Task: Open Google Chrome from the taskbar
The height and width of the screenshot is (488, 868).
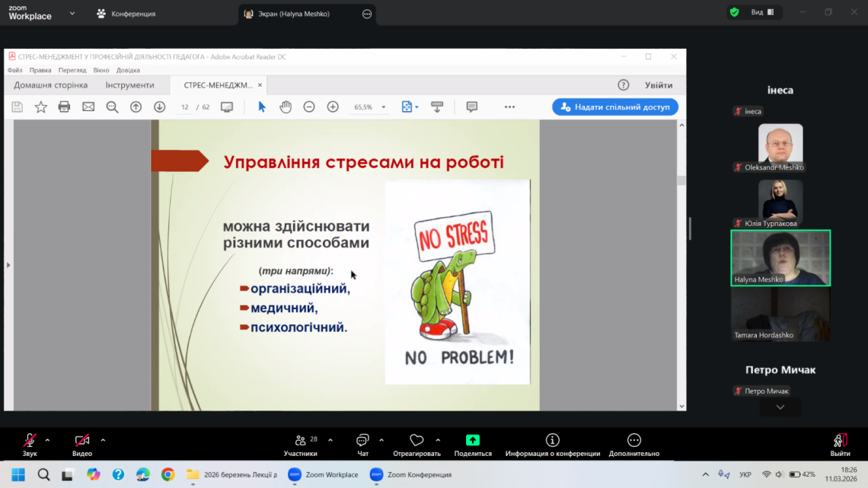Action: coord(168,474)
